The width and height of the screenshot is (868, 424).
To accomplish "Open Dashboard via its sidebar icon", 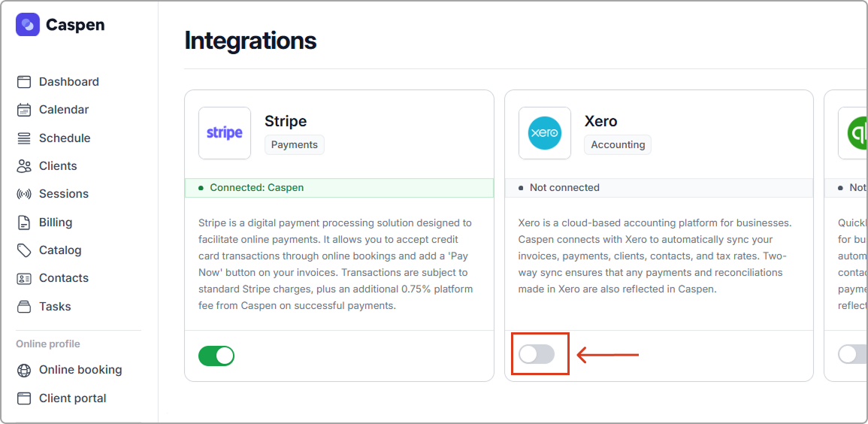I will click(24, 82).
